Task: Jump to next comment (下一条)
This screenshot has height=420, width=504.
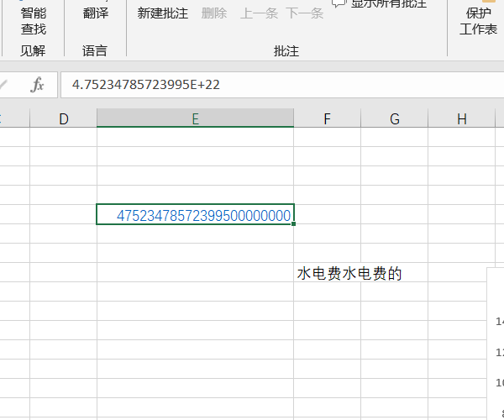Action: tap(304, 13)
